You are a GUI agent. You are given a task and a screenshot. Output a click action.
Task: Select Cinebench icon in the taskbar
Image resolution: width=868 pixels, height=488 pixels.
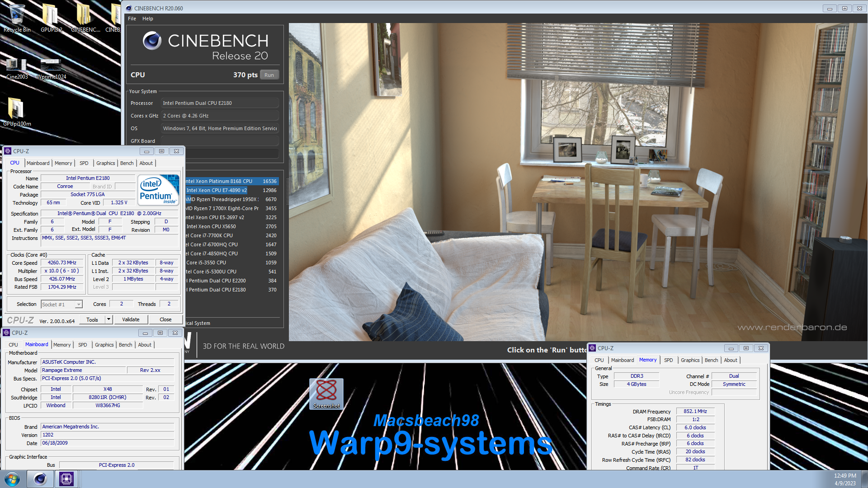click(40, 479)
